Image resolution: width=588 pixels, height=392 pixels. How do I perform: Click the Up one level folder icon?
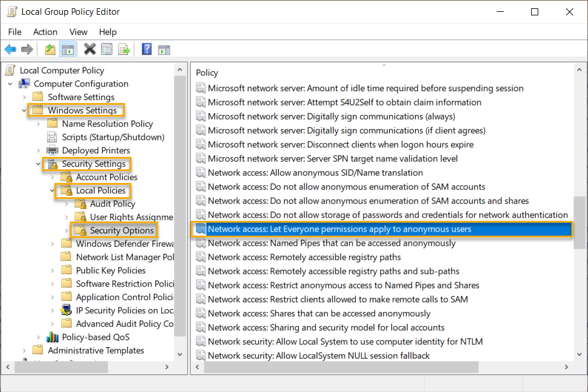click(50, 49)
